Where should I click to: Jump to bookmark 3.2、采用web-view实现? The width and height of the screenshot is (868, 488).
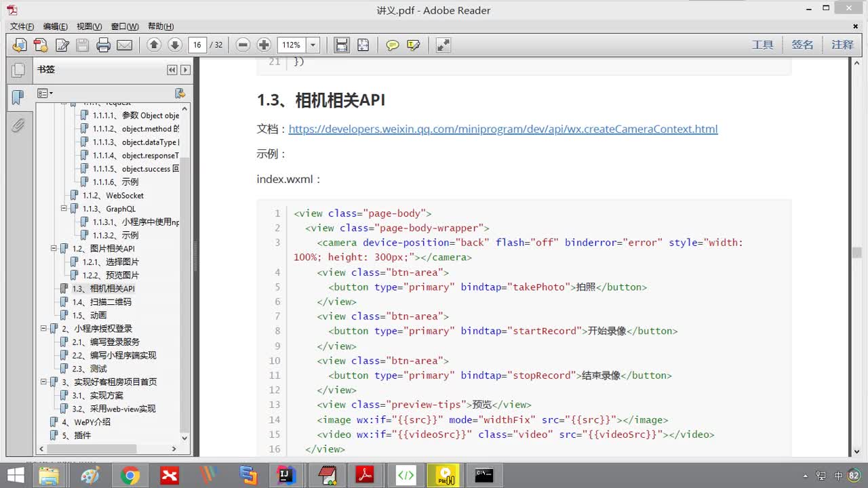point(114,409)
